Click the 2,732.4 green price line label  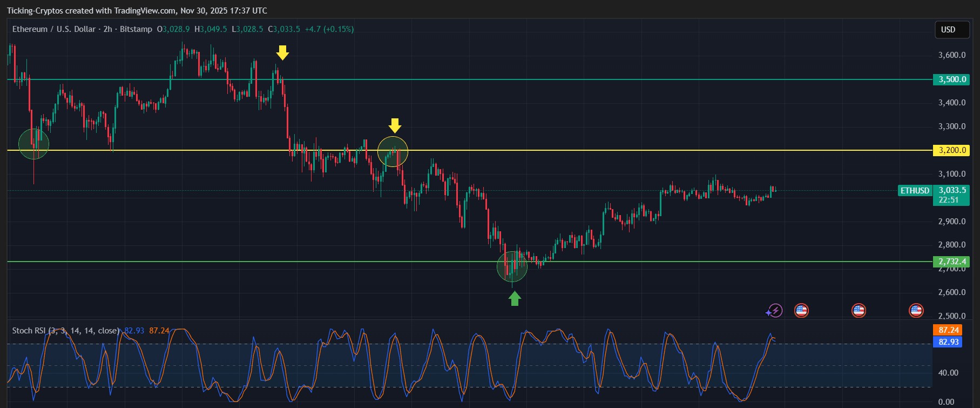click(951, 262)
